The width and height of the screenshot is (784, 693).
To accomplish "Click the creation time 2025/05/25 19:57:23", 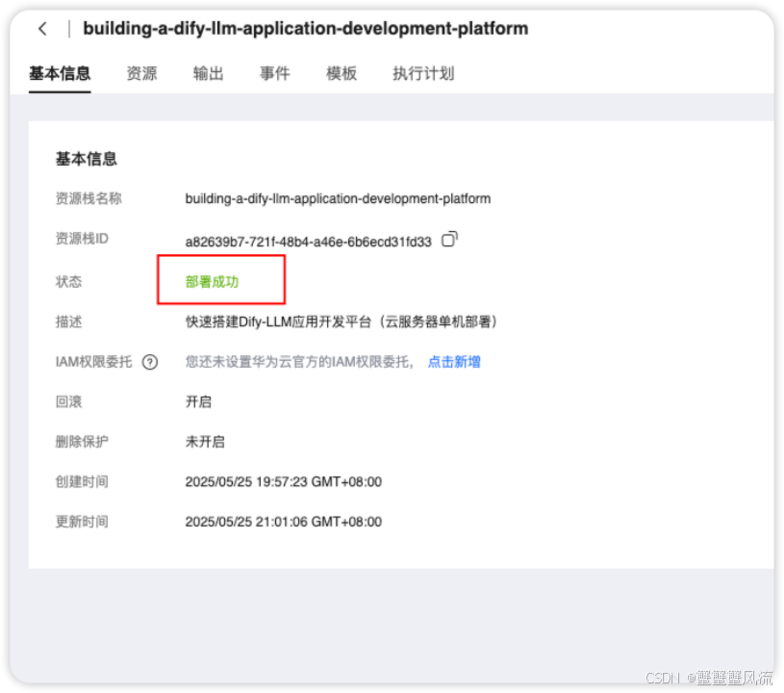I will click(284, 482).
